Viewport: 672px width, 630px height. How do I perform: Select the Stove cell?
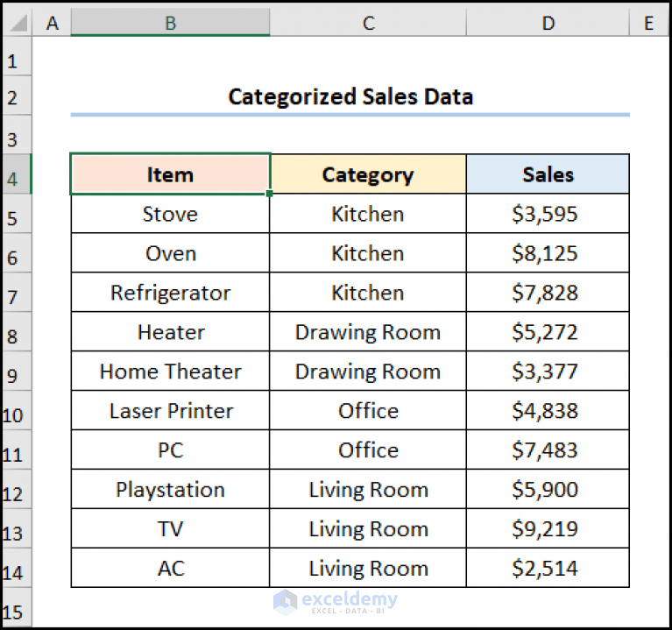170,214
